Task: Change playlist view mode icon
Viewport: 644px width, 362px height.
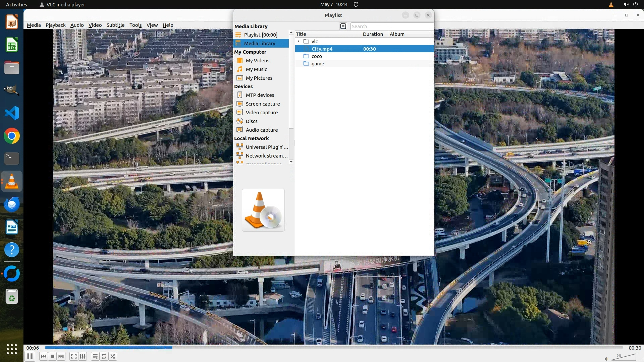Action: pyautogui.click(x=343, y=26)
